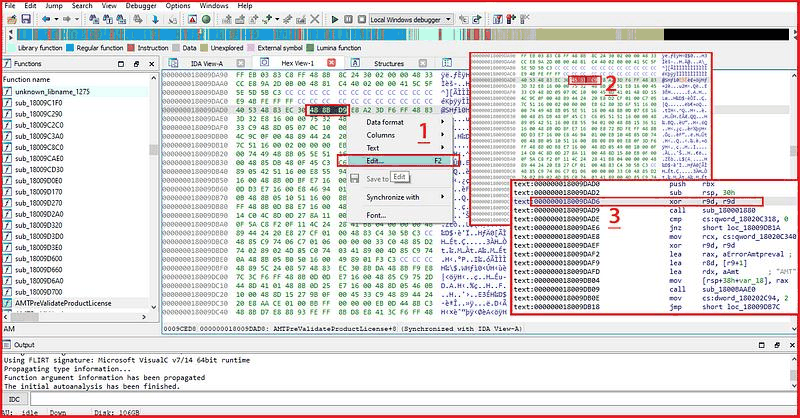Open the Help menu
This screenshot has height=418, width=800.
pyautogui.click(x=245, y=6)
